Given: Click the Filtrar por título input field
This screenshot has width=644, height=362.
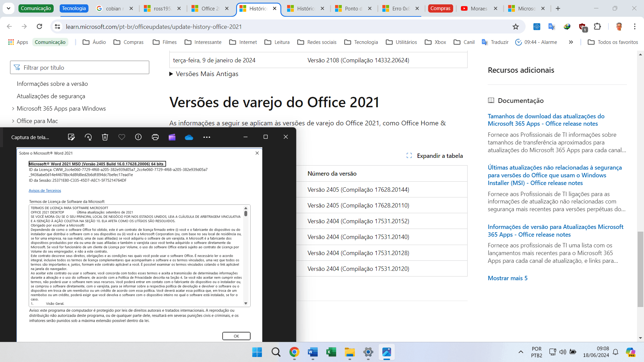Looking at the screenshot, I should click(x=79, y=67).
